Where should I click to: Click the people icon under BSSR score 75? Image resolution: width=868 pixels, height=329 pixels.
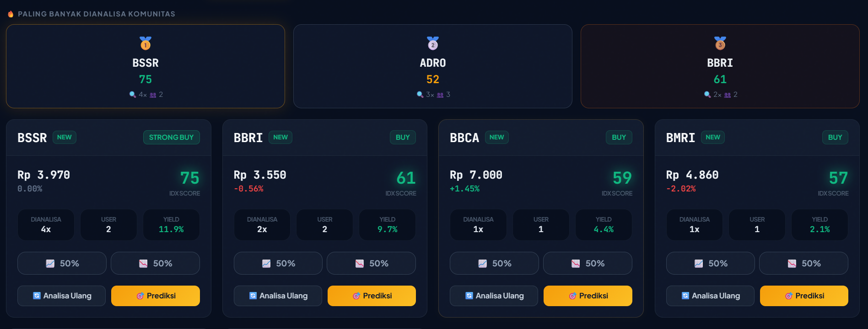(153, 95)
